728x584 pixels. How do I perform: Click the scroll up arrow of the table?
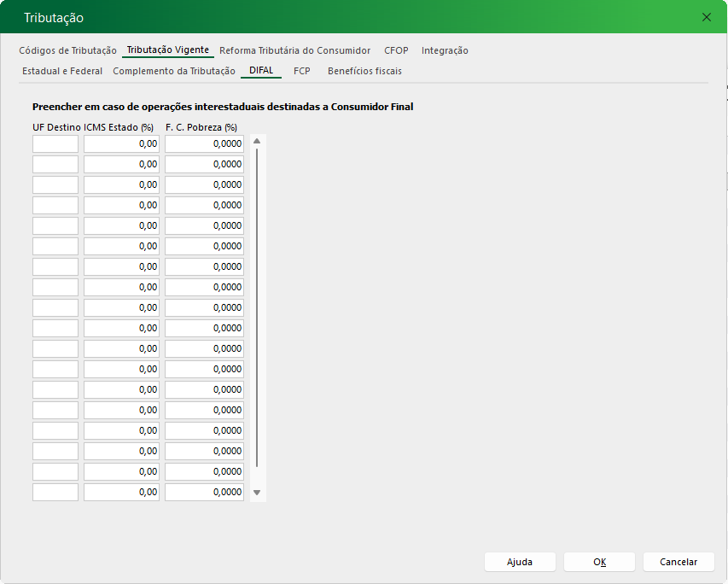257,142
